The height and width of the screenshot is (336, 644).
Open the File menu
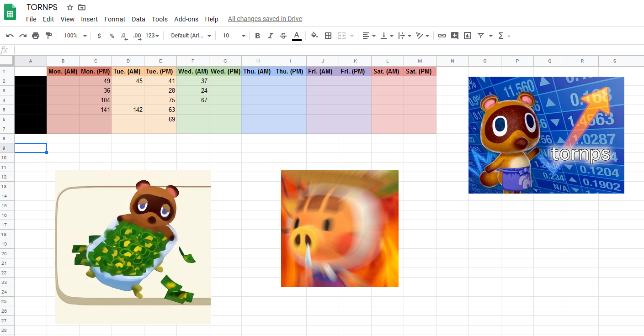point(31,19)
